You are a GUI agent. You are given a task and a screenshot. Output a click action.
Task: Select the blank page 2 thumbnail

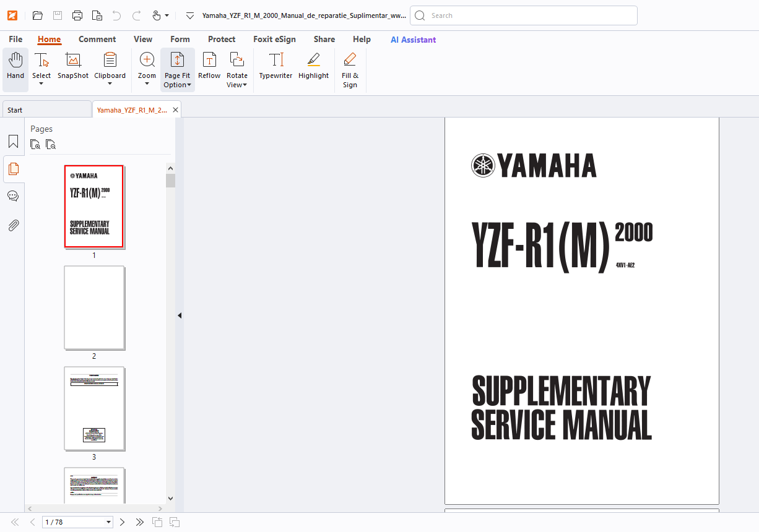pos(94,308)
